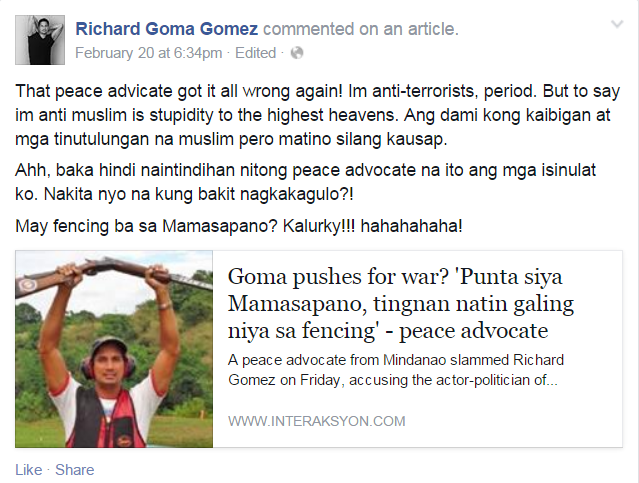Screen dimensions: 639x483
Task: Click the rifle held overhead in photo
Action: (114, 274)
